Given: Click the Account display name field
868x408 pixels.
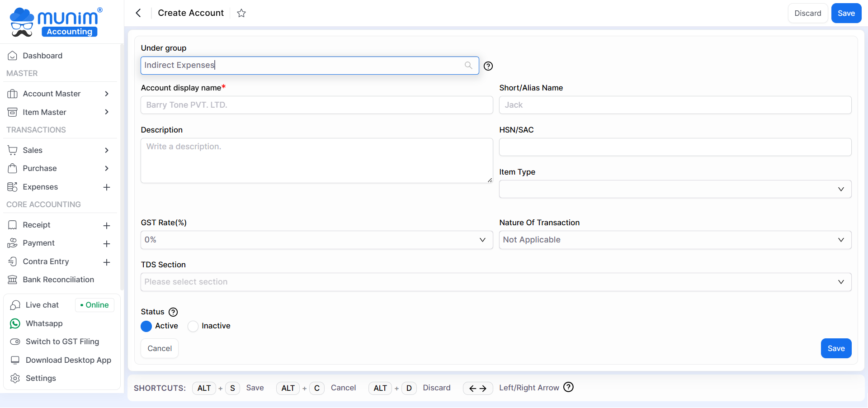Looking at the screenshot, I should (316, 105).
